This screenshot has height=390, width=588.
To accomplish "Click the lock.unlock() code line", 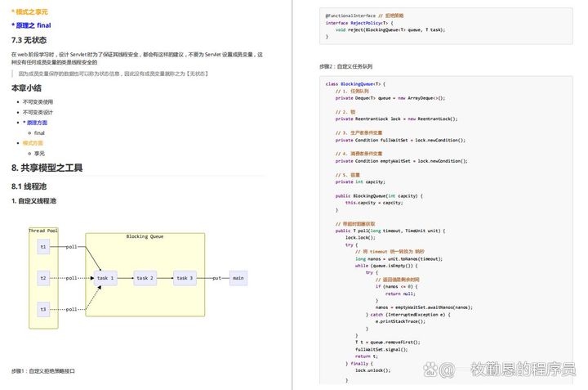I will pyautogui.click(x=372, y=370).
